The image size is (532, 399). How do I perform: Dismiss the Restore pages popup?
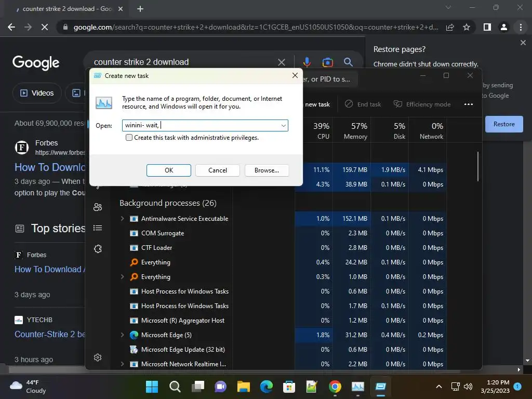click(x=523, y=43)
